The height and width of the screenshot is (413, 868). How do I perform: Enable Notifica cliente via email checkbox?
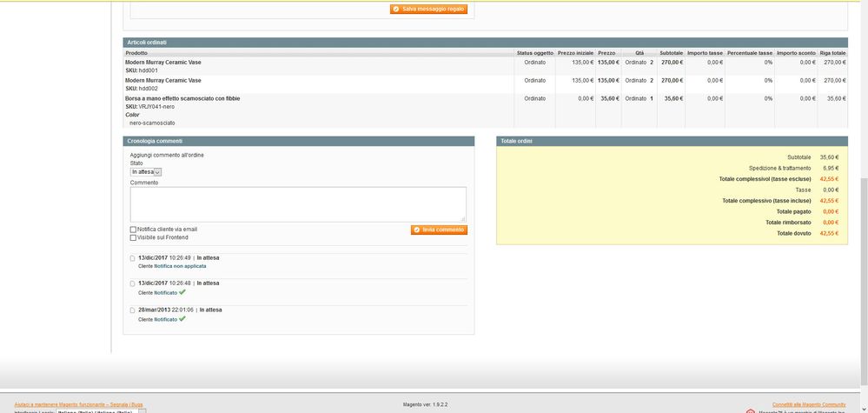click(133, 230)
